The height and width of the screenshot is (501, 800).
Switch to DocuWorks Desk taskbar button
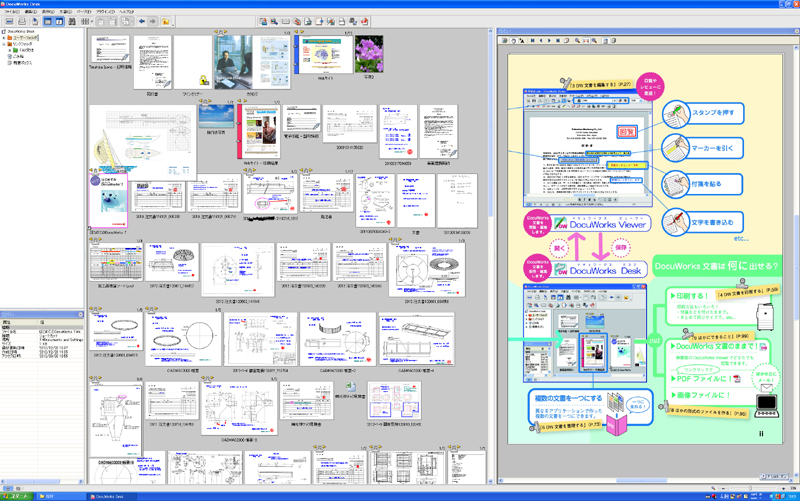coord(110,496)
